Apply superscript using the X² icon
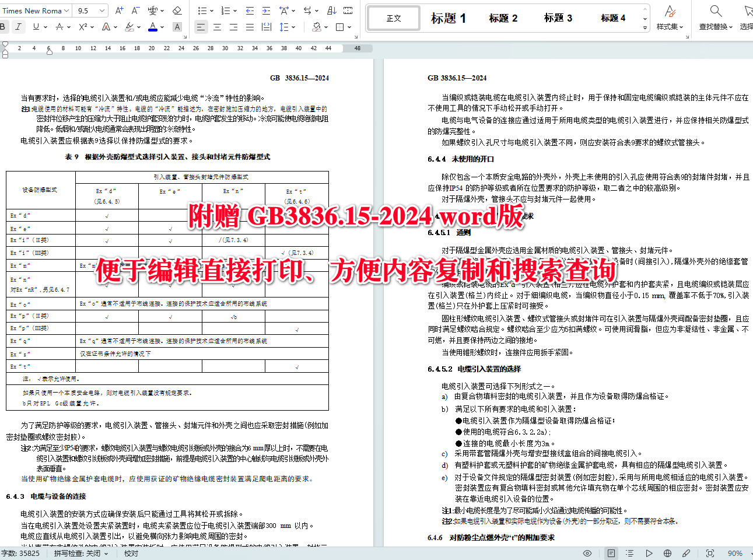 click(x=83, y=27)
